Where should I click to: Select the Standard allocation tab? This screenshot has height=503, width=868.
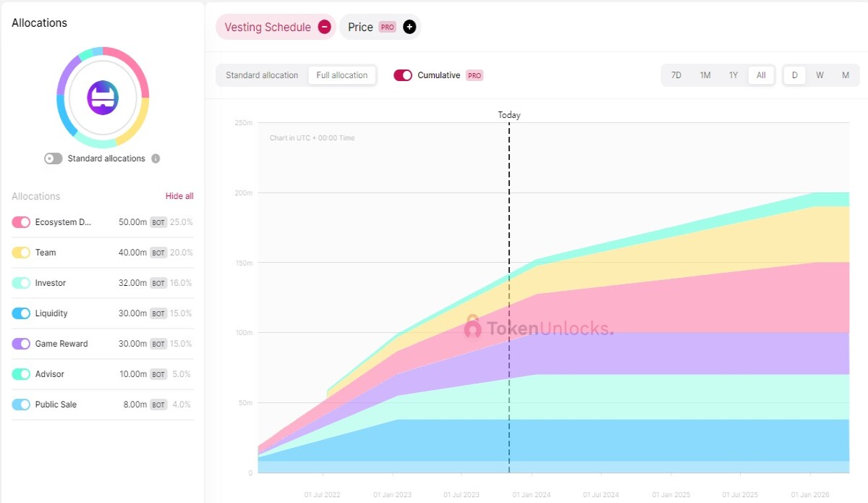pyautogui.click(x=262, y=75)
